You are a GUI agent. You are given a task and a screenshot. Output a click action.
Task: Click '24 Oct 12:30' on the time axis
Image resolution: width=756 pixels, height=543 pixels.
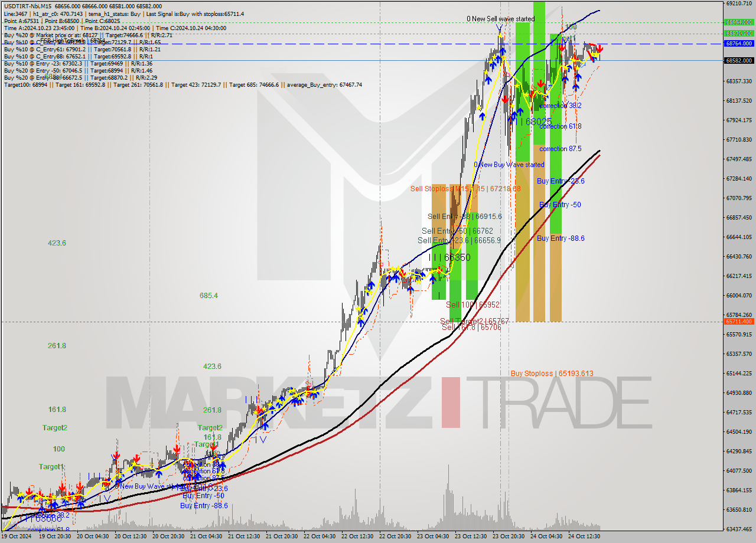(x=584, y=537)
